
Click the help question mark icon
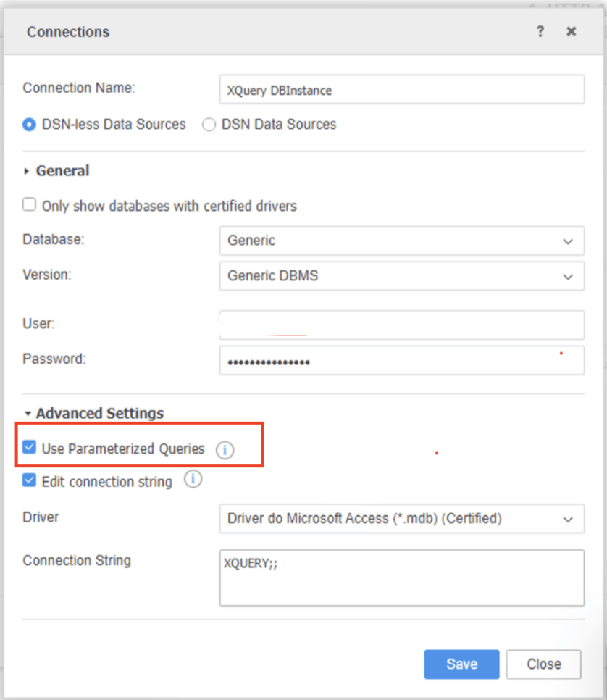pos(540,31)
